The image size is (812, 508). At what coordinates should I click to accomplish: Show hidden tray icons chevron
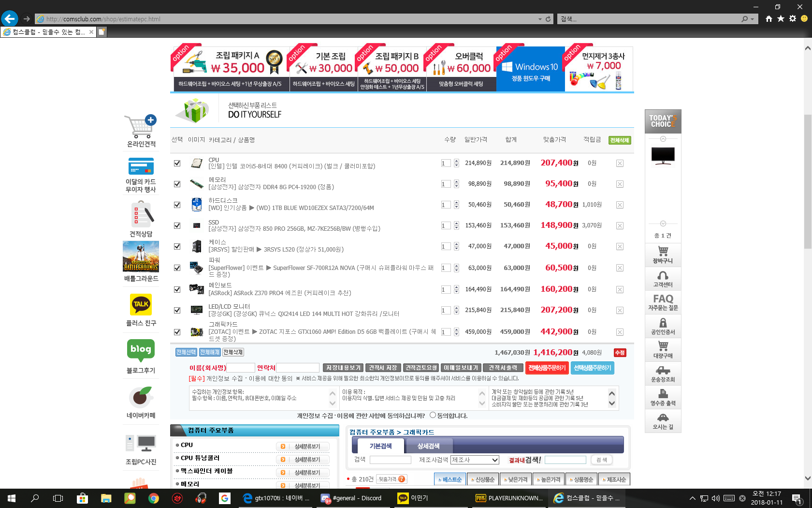pyautogui.click(x=692, y=498)
